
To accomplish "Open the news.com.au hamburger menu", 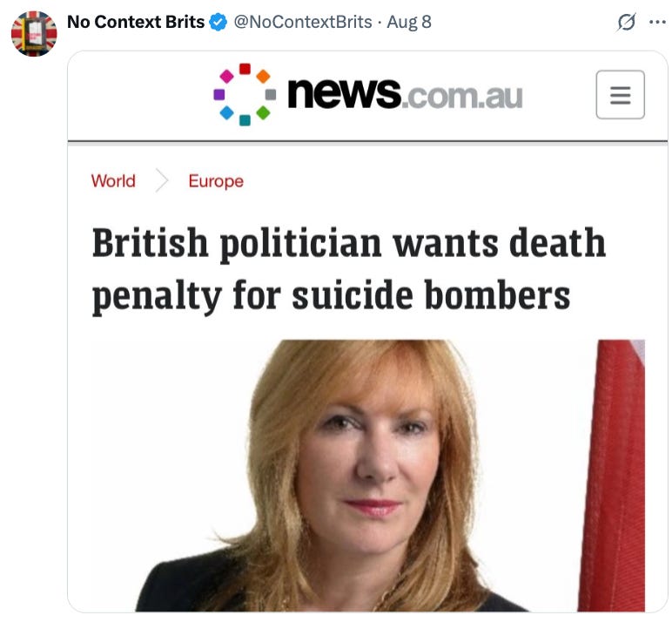I will pyautogui.click(x=620, y=94).
